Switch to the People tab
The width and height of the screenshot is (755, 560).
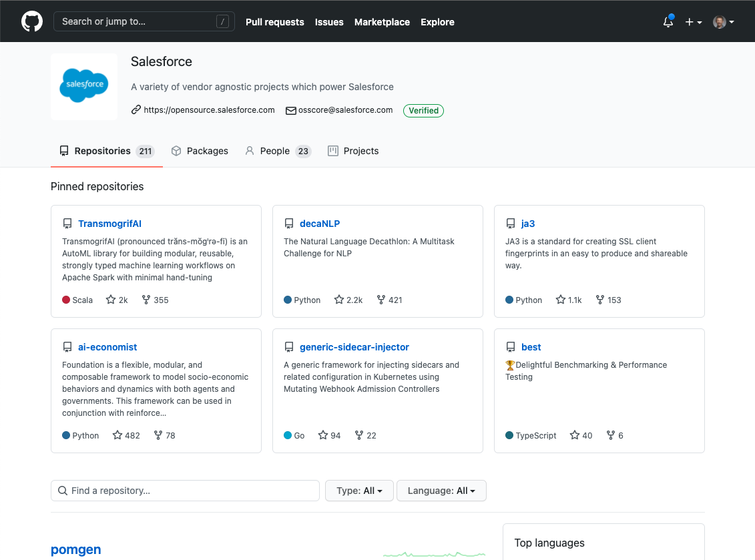[x=278, y=151]
